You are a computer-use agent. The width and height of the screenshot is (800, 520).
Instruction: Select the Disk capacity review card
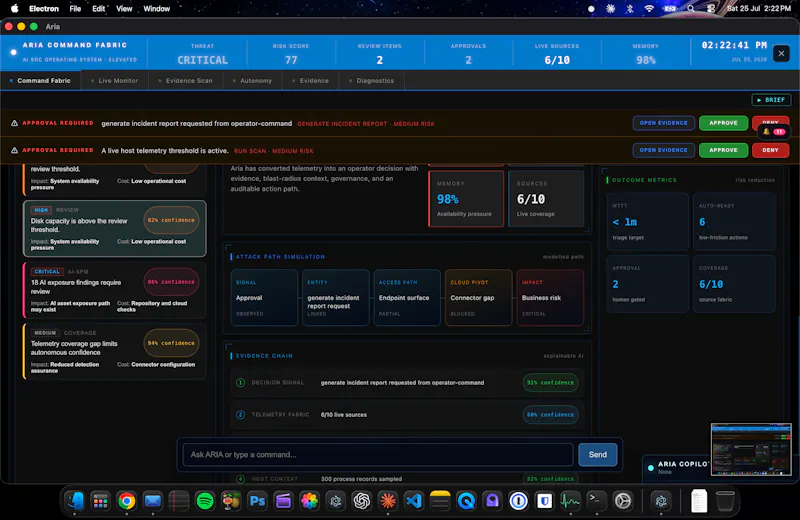pyautogui.click(x=115, y=228)
